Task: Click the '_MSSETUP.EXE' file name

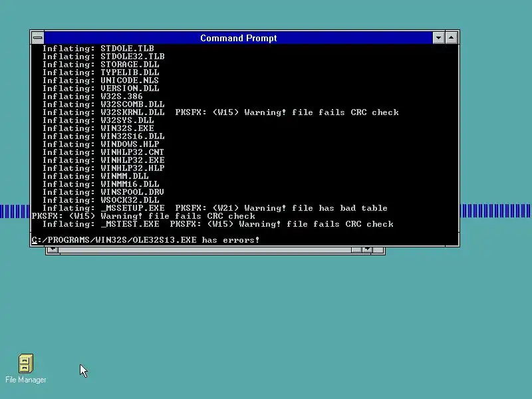Action: pos(132,208)
